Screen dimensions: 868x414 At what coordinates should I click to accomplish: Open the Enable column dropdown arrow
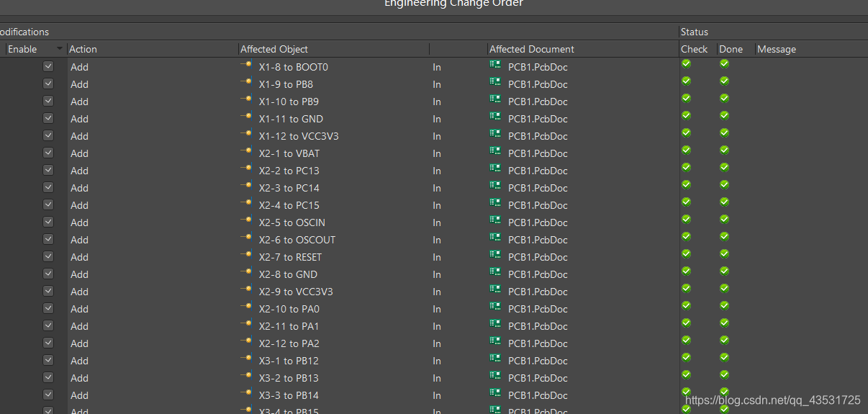pos(59,49)
